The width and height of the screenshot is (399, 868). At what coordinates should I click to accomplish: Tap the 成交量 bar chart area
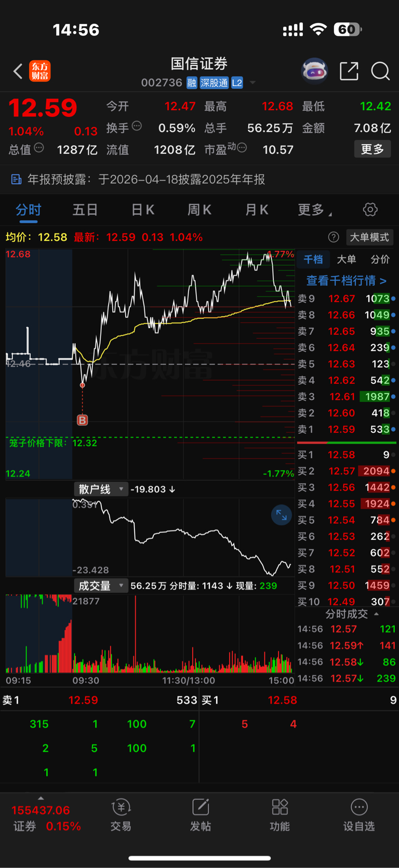[x=150, y=634]
